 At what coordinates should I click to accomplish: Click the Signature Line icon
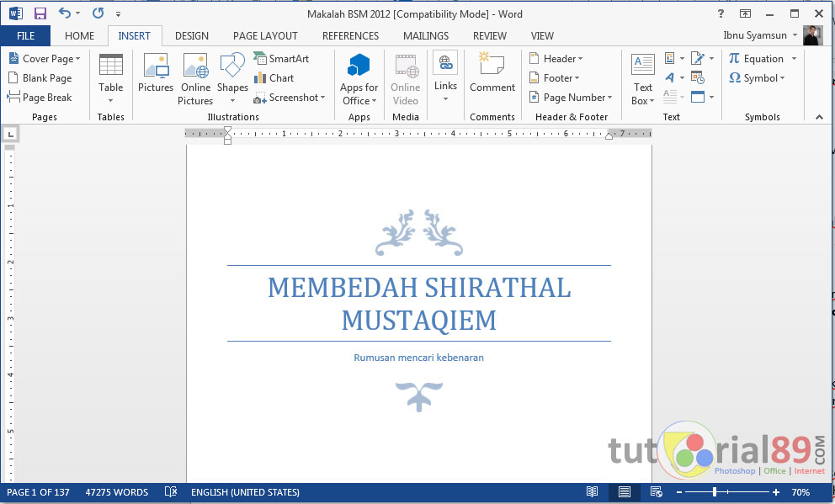click(697, 58)
